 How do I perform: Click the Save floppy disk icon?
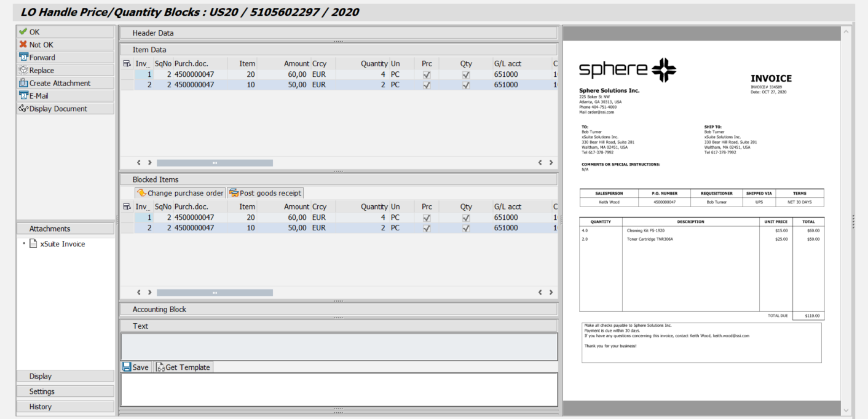127,367
